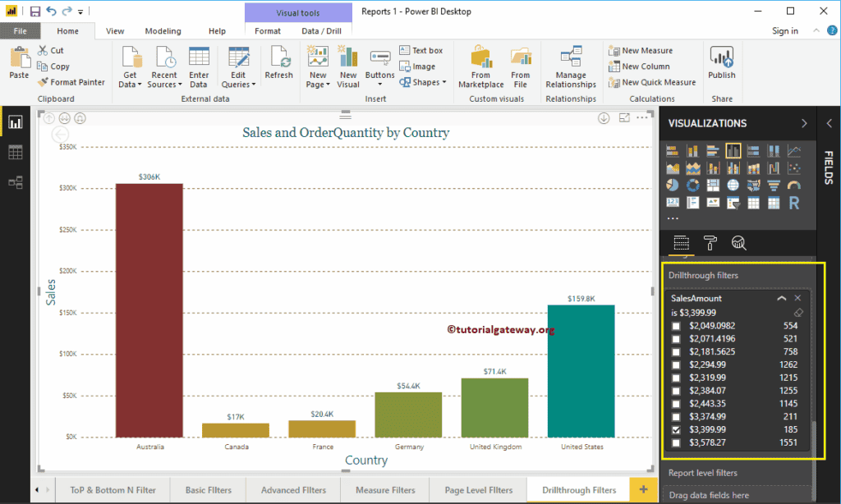The image size is (841, 504).
Task: Select the funnel chart visualization icon
Action: [x=774, y=185]
